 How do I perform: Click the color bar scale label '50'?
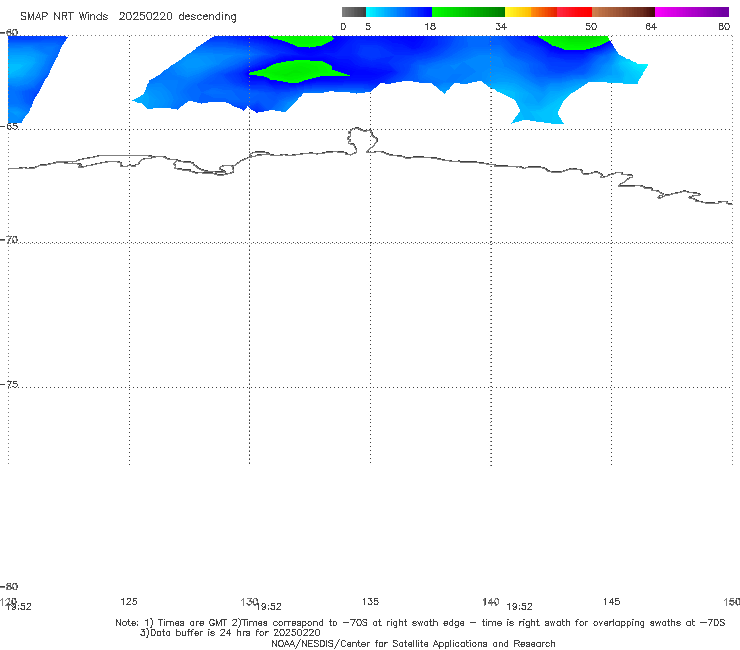pyautogui.click(x=591, y=26)
